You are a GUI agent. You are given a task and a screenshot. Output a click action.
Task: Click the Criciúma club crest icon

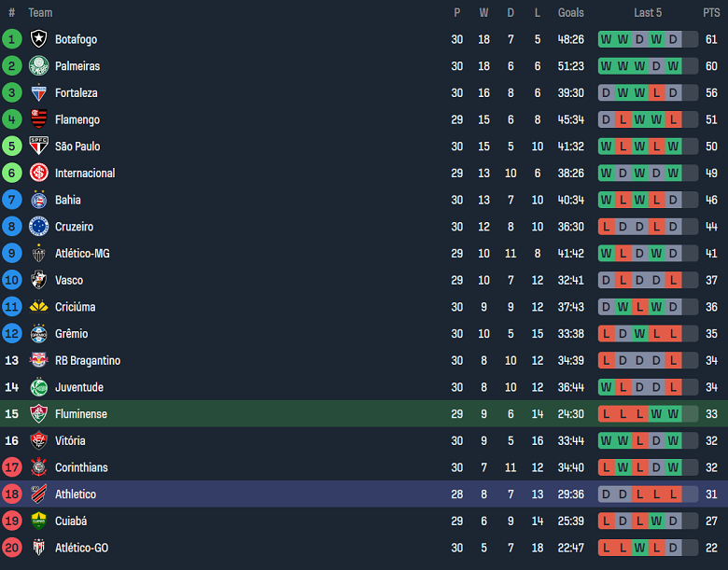click(38, 307)
